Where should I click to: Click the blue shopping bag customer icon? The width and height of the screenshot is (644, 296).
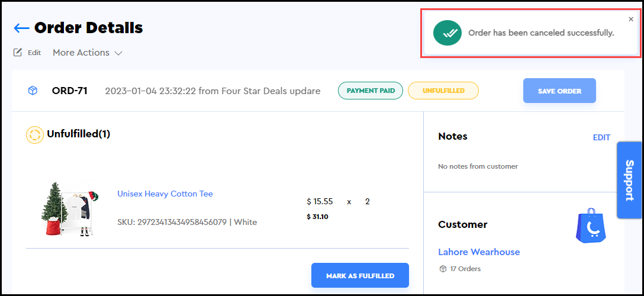coord(590,225)
